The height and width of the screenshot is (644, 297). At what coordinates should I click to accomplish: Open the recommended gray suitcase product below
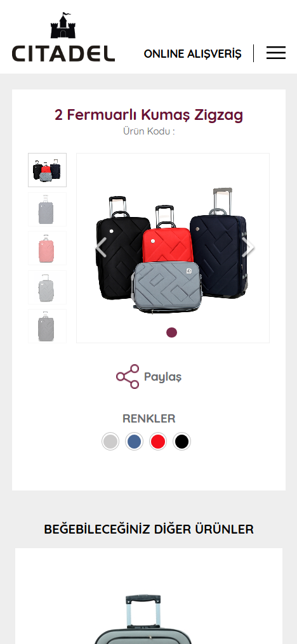click(x=148, y=596)
